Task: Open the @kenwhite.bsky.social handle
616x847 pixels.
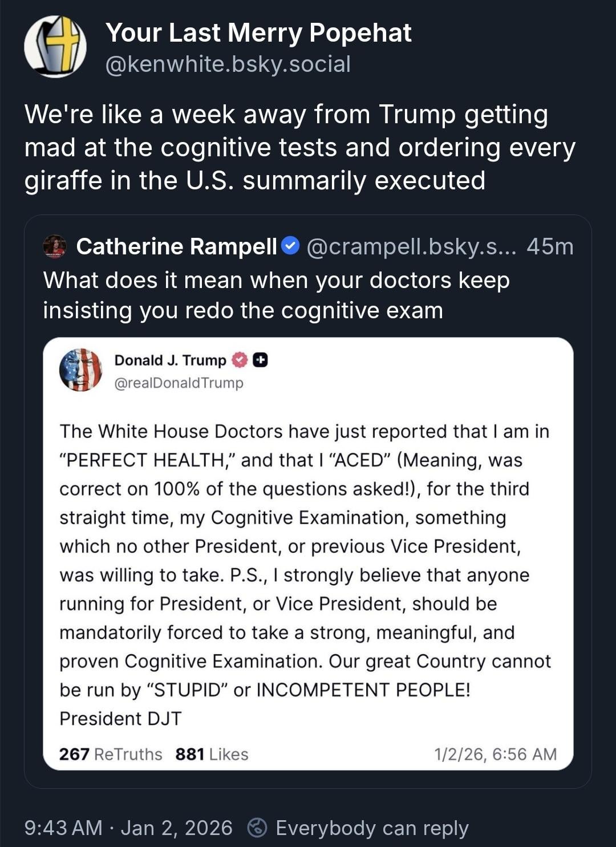Action: point(228,64)
